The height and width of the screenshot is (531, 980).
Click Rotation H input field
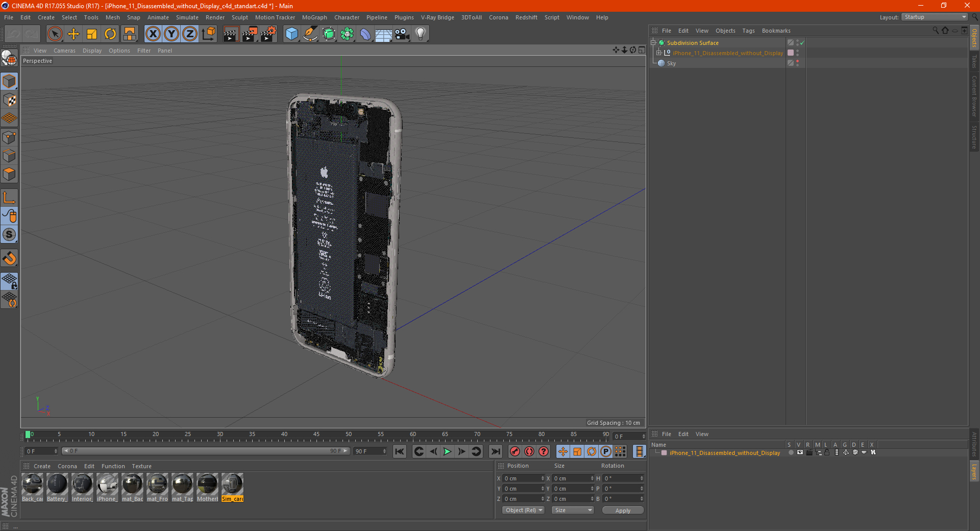click(x=623, y=478)
